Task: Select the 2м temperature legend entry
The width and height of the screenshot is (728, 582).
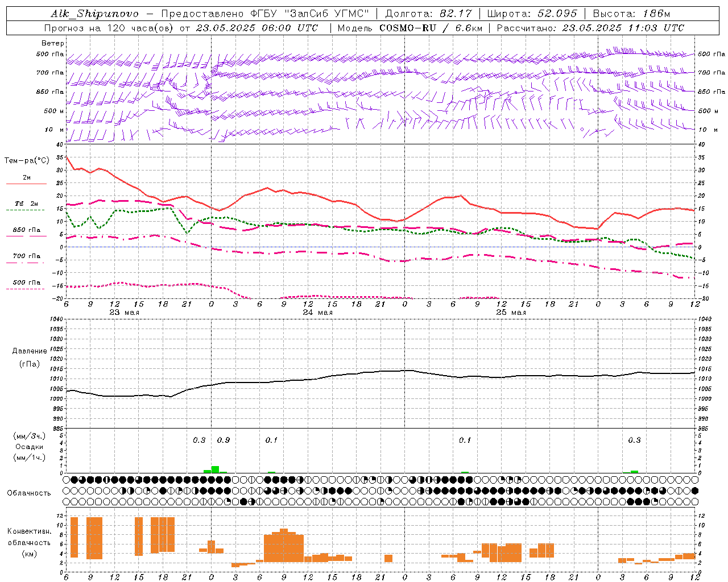Action: click(27, 177)
